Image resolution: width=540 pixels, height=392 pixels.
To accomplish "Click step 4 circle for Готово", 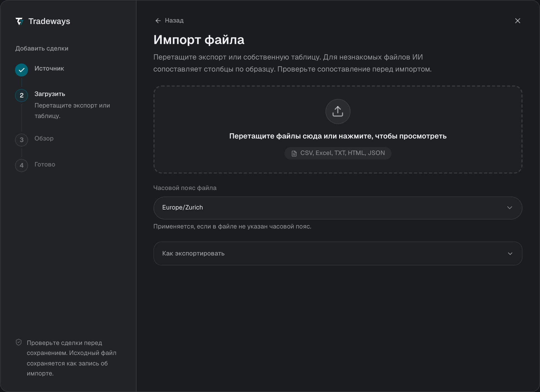I will pos(21,165).
